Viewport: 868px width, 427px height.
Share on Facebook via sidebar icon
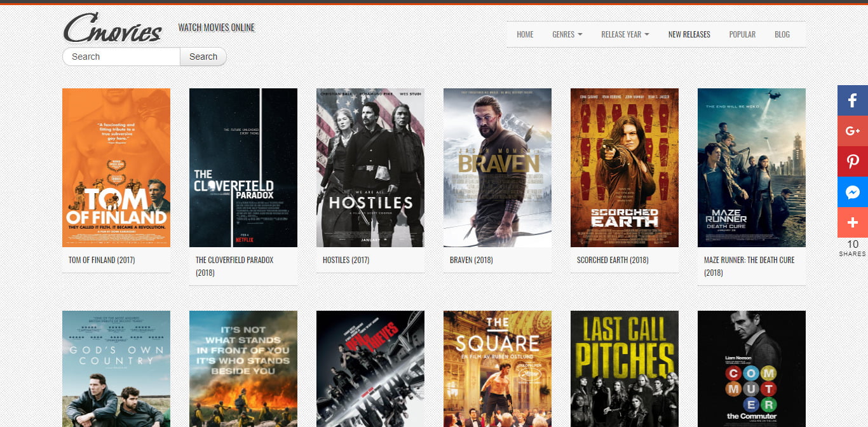[x=853, y=100]
